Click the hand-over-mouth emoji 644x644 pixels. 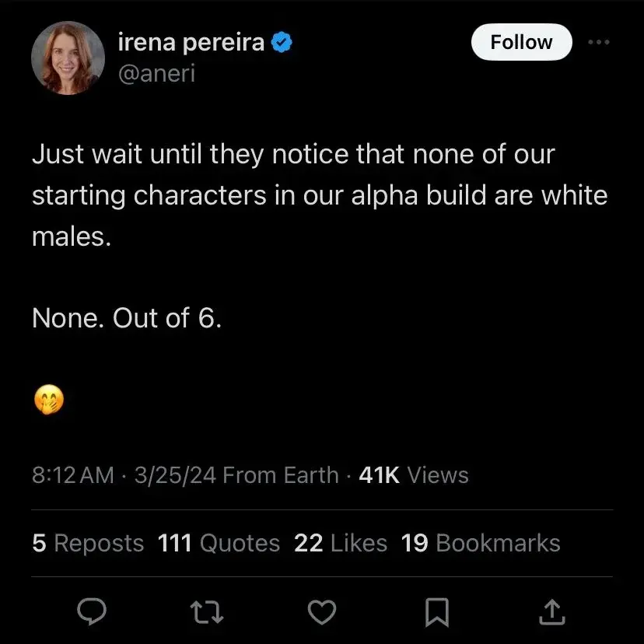[x=48, y=401]
